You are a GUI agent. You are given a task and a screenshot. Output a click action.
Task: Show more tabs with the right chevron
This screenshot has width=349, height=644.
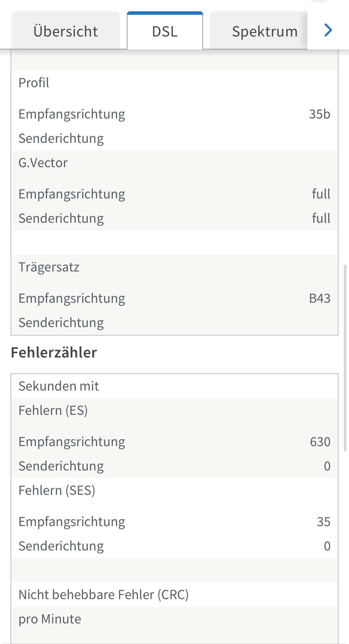[328, 30]
